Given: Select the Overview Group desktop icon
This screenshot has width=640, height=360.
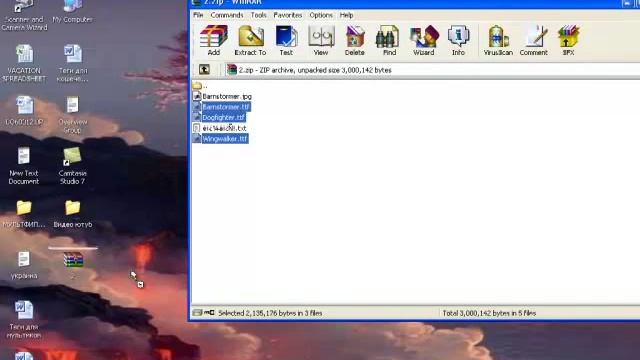Looking at the screenshot, I should coord(72,115).
